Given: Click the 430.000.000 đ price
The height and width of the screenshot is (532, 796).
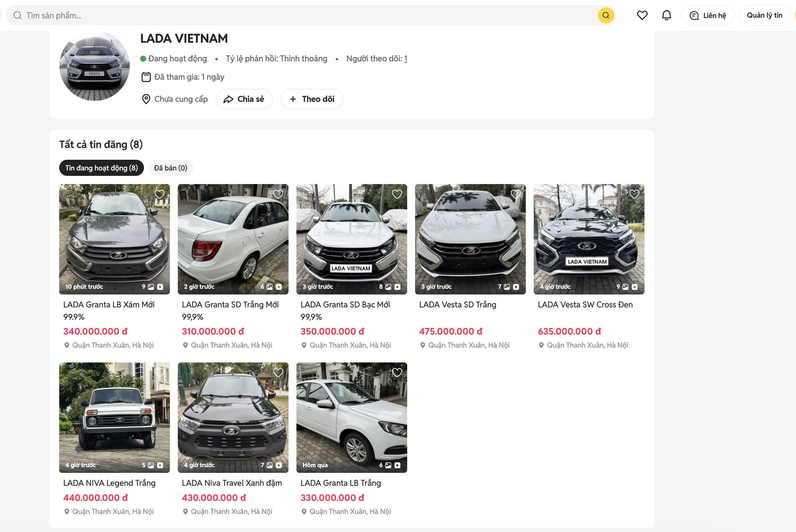Looking at the screenshot, I should pyautogui.click(x=214, y=498).
